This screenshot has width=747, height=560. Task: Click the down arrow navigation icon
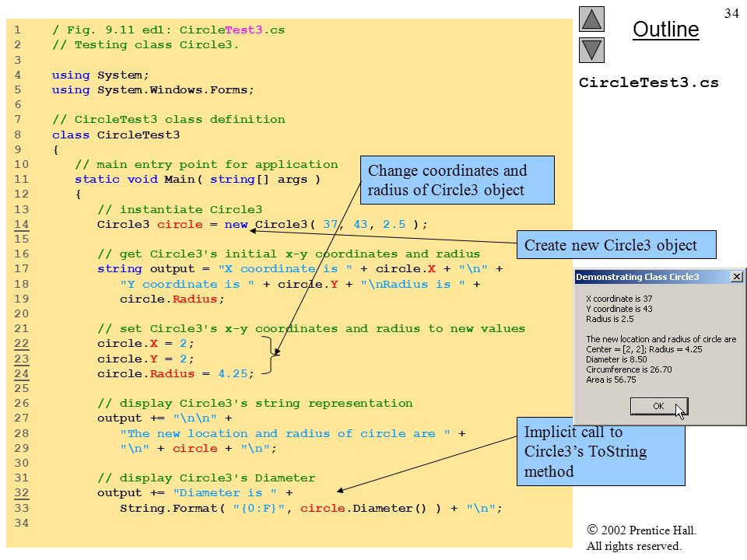(591, 51)
